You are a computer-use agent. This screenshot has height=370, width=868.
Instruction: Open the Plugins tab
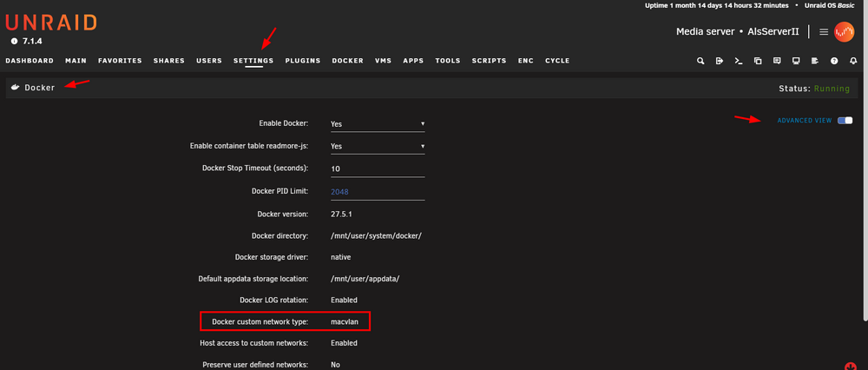(303, 61)
